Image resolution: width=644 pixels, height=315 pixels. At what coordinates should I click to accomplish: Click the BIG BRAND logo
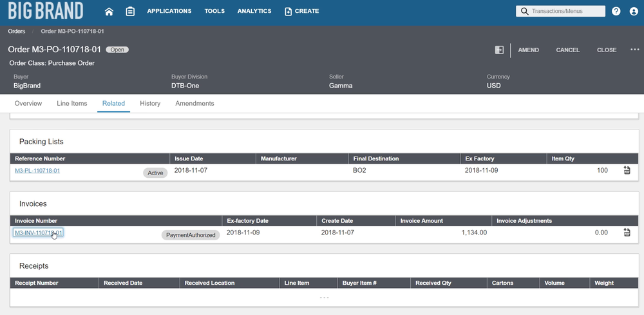click(x=46, y=11)
